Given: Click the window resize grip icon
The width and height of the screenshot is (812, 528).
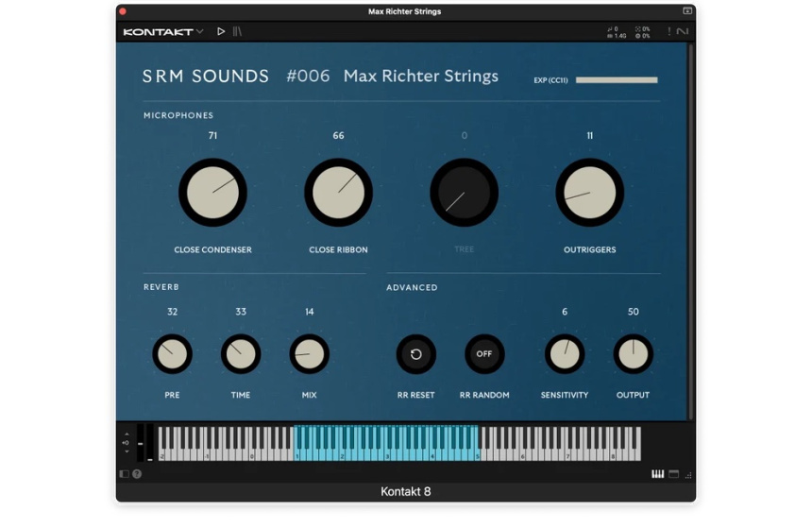Looking at the screenshot, I should [688, 475].
